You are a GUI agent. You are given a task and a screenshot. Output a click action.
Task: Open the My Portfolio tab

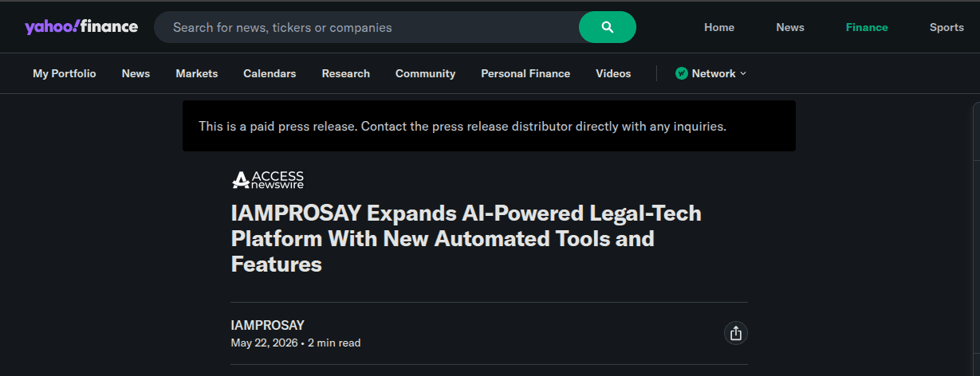click(x=65, y=73)
